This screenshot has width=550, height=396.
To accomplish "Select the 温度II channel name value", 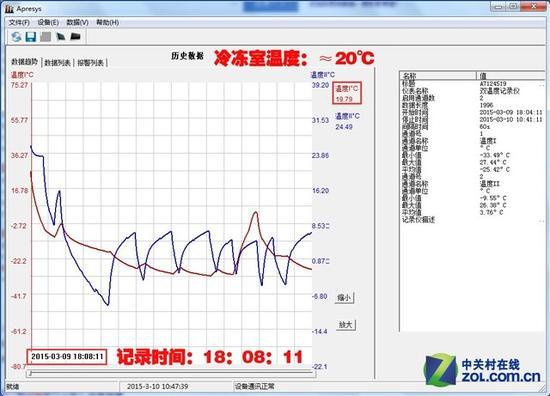I will click(x=490, y=184).
